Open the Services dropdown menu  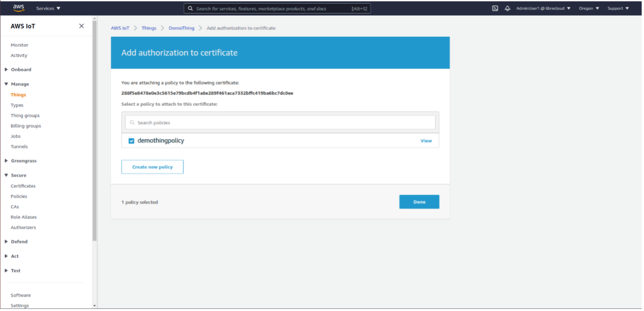(48, 8)
